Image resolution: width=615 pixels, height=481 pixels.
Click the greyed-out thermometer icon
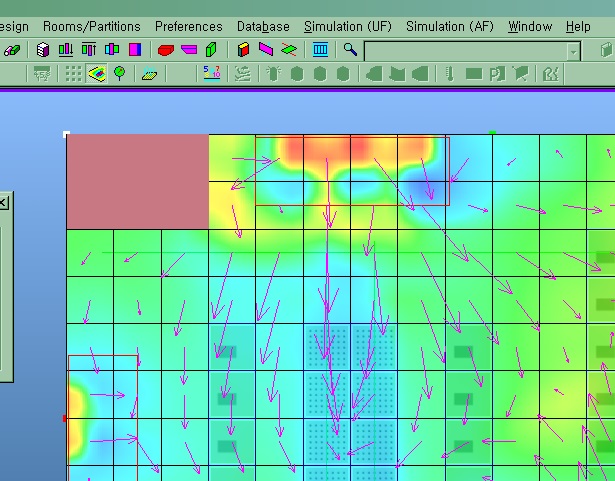(x=450, y=74)
